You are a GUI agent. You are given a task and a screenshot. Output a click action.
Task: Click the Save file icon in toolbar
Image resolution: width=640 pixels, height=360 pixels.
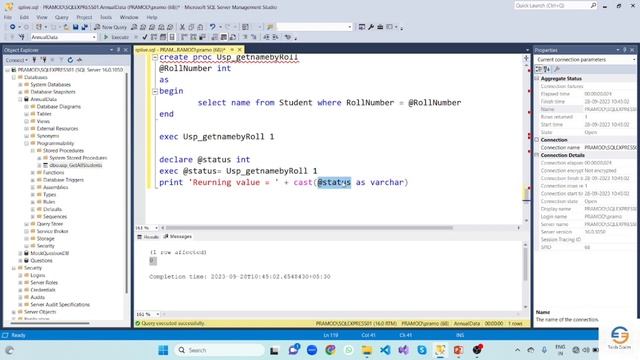[76, 27]
